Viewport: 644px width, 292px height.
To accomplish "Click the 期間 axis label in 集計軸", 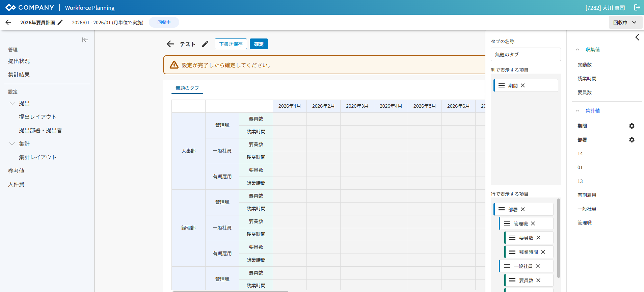I will point(582,126).
